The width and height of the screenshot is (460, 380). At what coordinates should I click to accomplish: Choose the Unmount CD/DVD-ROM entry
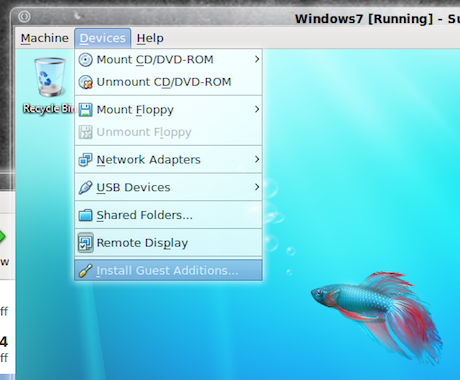[168, 82]
